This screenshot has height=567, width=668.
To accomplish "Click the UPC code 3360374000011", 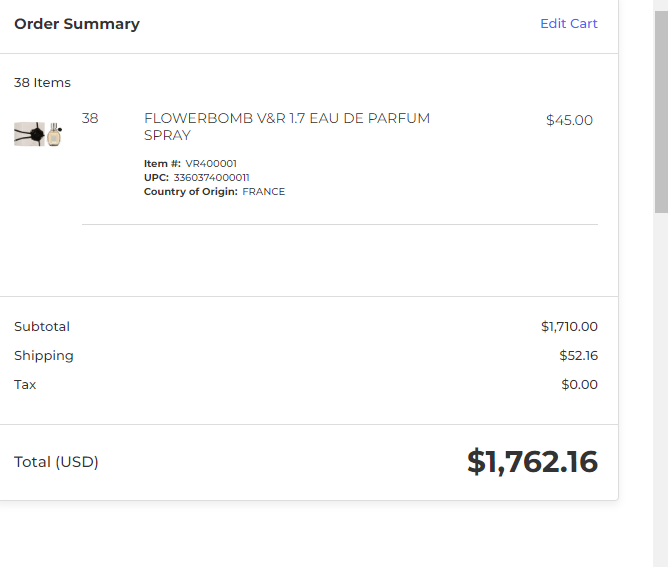I will 211,178.
